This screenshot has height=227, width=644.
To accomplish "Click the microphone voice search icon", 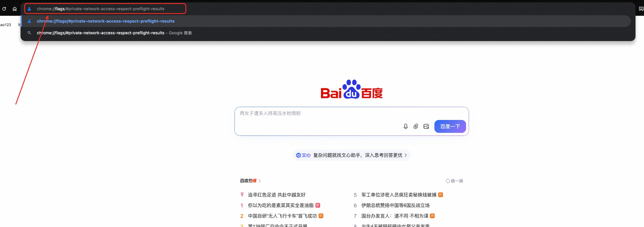I will pyautogui.click(x=405, y=126).
